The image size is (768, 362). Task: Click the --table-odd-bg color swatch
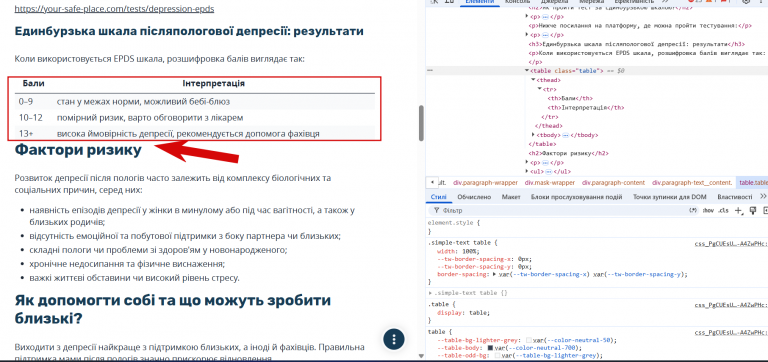coord(497,355)
